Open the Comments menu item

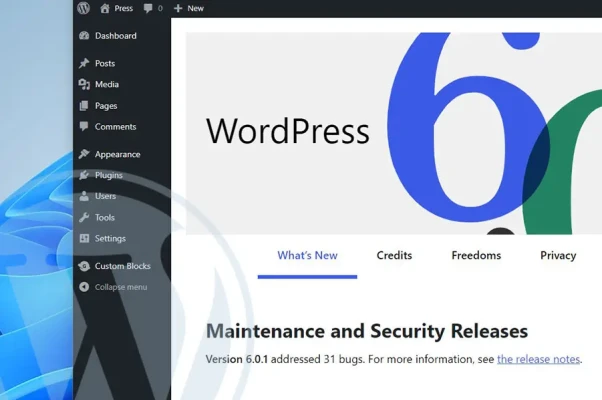(x=116, y=127)
